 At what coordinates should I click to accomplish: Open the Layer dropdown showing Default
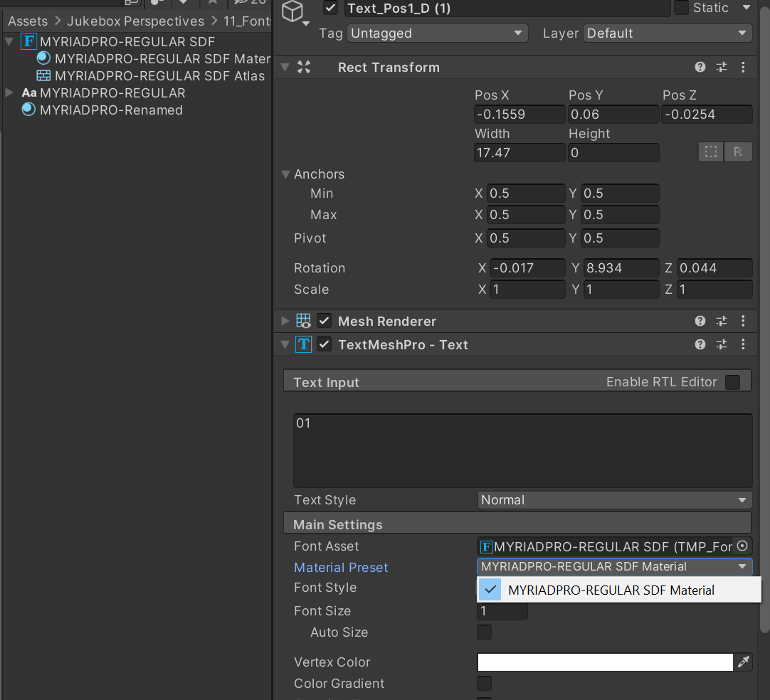pyautogui.click(x=667, y=33)
